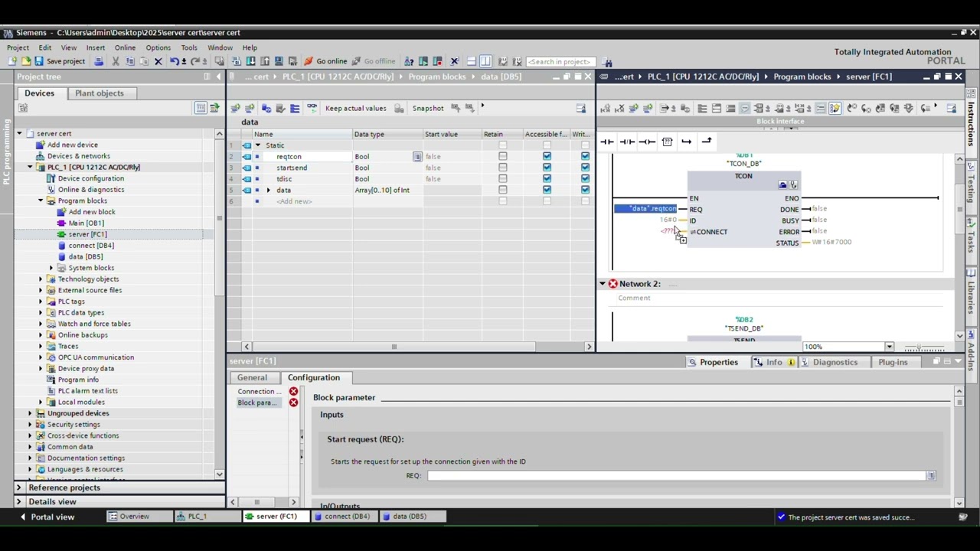The width and height of the screenshot is (980, 551).
Task: Click the Save project toolbar button
Action: pos(60,61)
